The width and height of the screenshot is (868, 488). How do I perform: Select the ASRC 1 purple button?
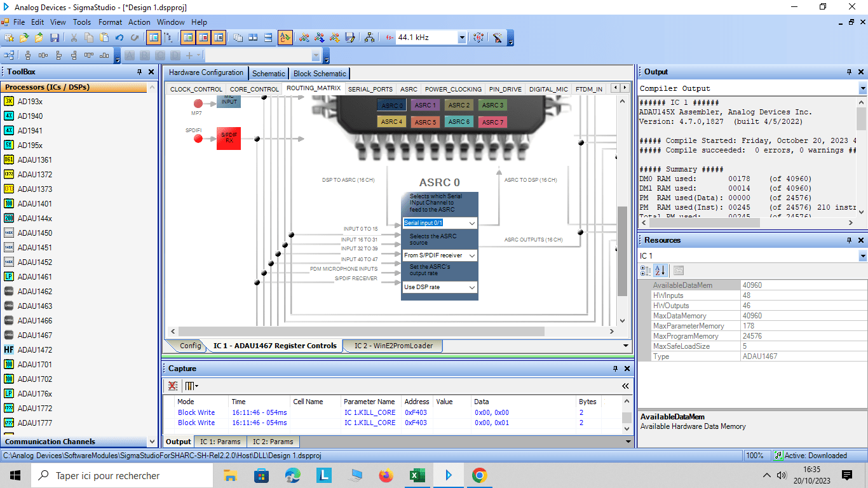[x=426, y=105]
